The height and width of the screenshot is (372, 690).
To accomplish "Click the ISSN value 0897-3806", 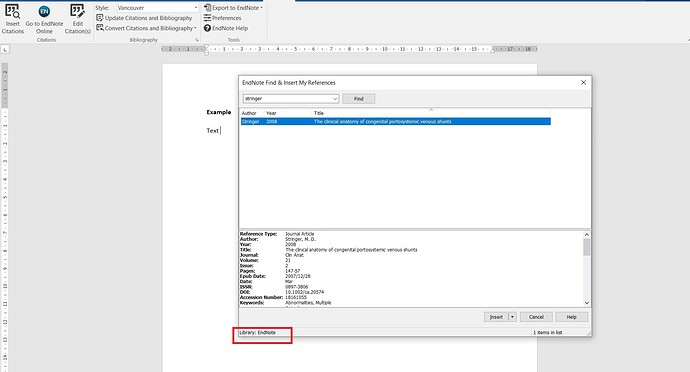I will pyautogui.click(x=297, y=287).
